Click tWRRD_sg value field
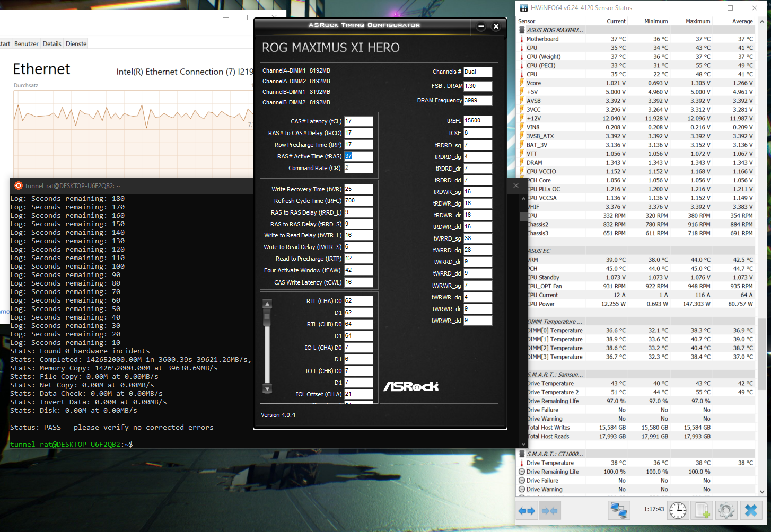Screen dimensions: 771x532 pyautogui.click(x=478, y=238)
